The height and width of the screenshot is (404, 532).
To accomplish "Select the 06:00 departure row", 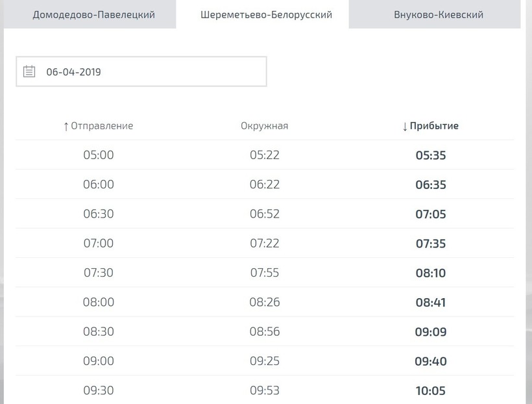I will point(99,184).
